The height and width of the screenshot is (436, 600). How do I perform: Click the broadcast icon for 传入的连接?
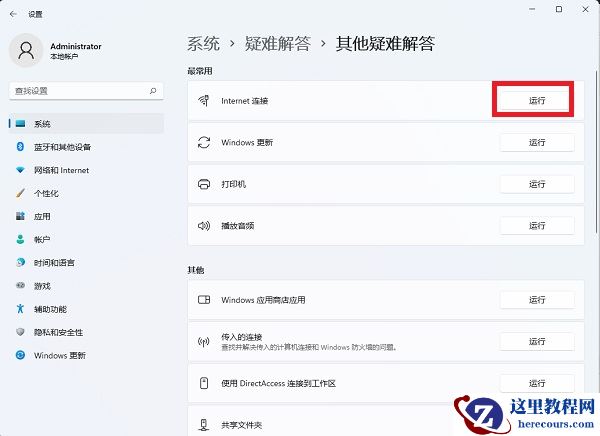click(x=204, y=341)
